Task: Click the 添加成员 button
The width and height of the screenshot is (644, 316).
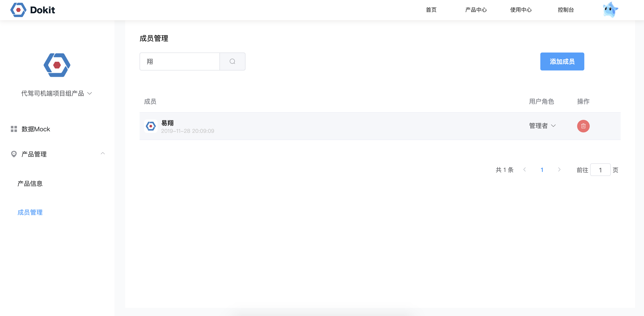Action: [562, 61]
